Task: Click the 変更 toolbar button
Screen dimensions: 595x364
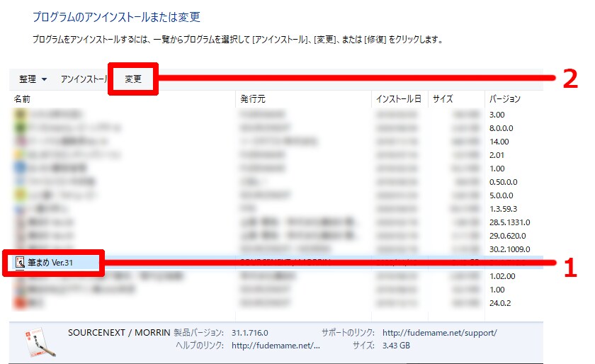Action: pos(133,79)
